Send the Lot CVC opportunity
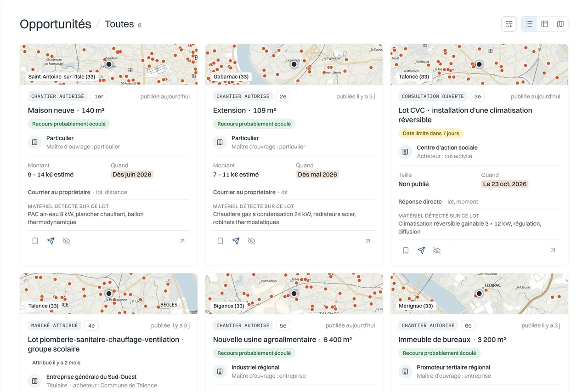The image size is (588, 392). 421,250
